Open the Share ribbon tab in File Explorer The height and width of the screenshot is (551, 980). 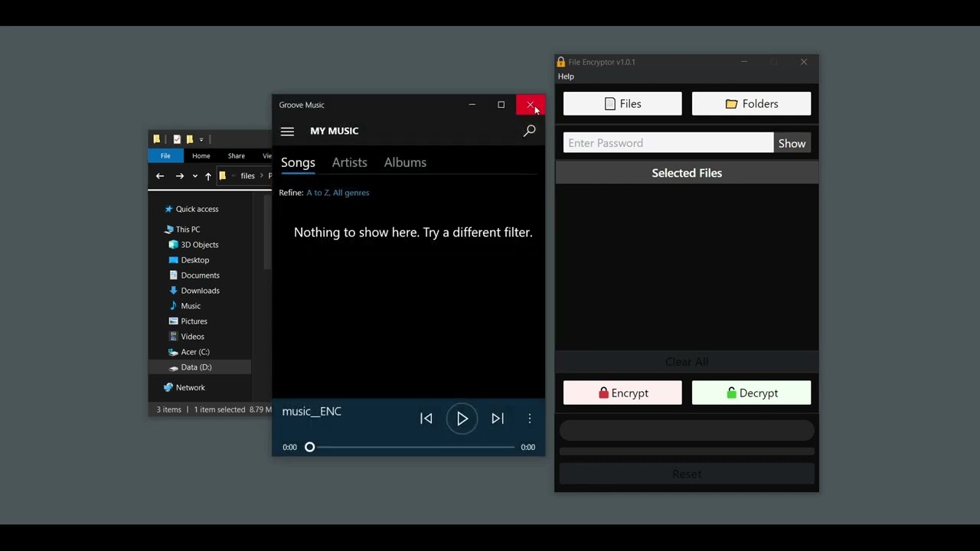pos(236,156)
